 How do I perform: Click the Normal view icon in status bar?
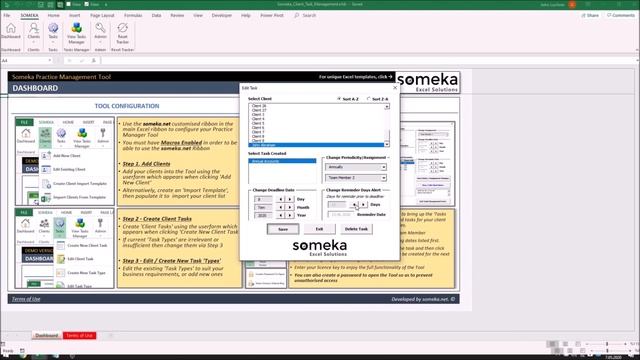coord(552,344)
